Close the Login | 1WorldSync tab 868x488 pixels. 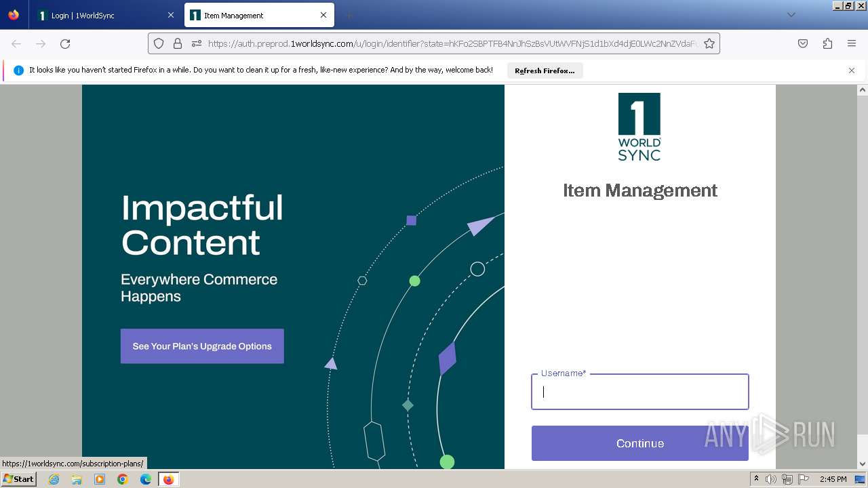171,15
